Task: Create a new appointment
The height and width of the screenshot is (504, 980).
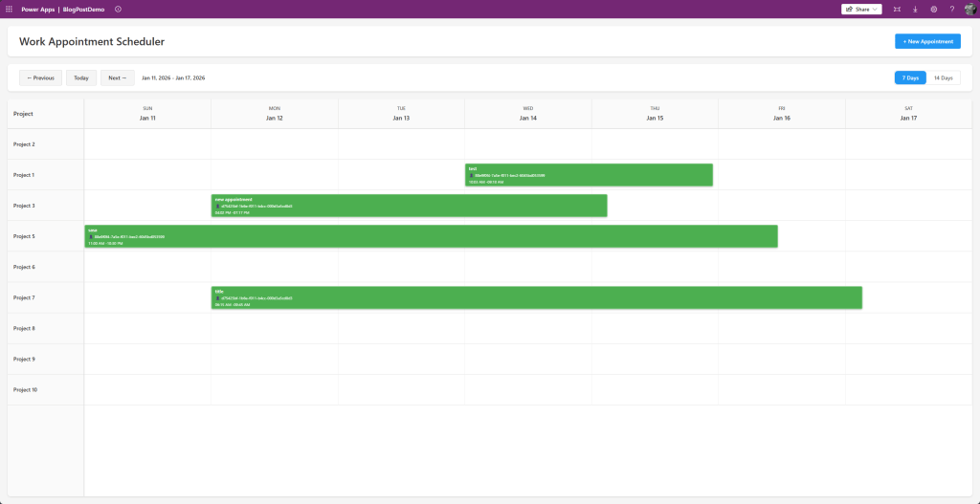Action: click(927, 41)
